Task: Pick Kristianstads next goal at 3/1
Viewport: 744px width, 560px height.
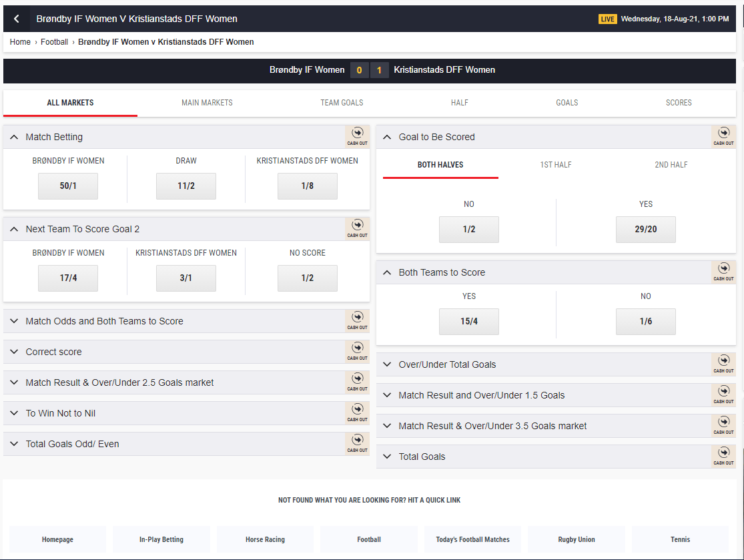Action: (x=186, y=278)
